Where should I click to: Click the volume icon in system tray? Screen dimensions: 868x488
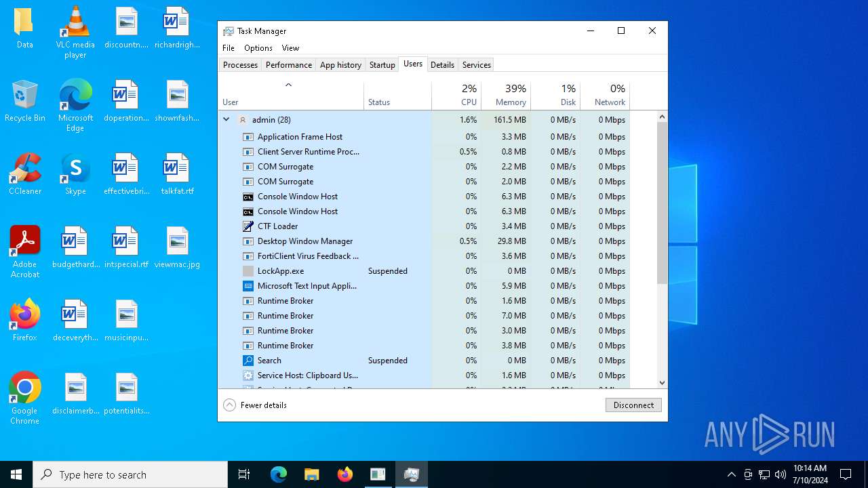tap(781, 474)
